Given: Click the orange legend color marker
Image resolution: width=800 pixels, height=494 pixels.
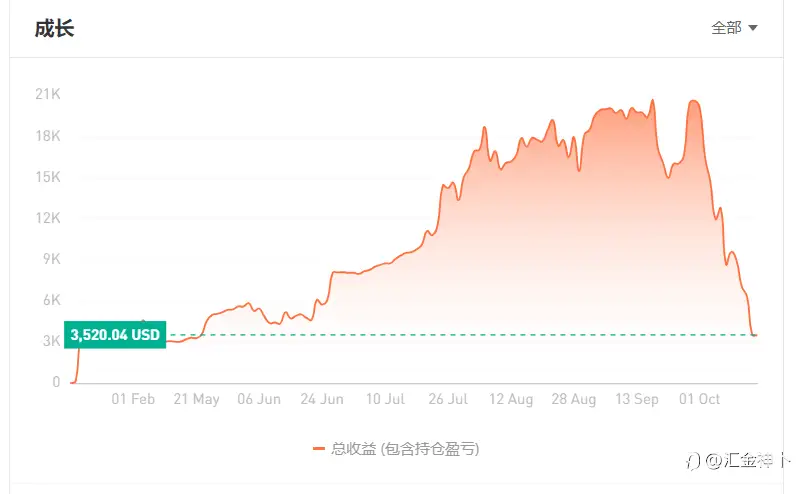Looking at the screenshot, I should [x=319, y=449].
